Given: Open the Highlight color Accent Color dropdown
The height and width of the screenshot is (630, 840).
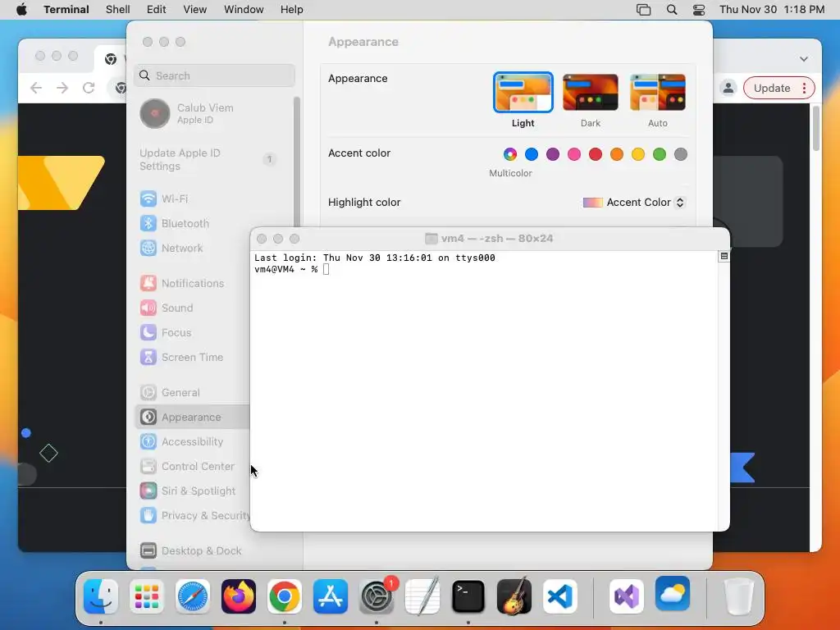Looking at the screenshot, I should [x=634, y=203].
